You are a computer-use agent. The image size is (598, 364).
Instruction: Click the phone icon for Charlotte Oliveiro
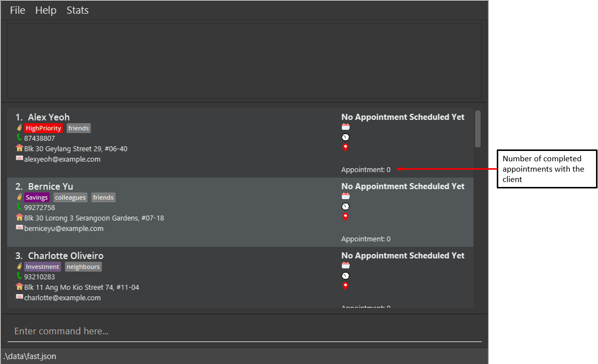click(19, 276)
